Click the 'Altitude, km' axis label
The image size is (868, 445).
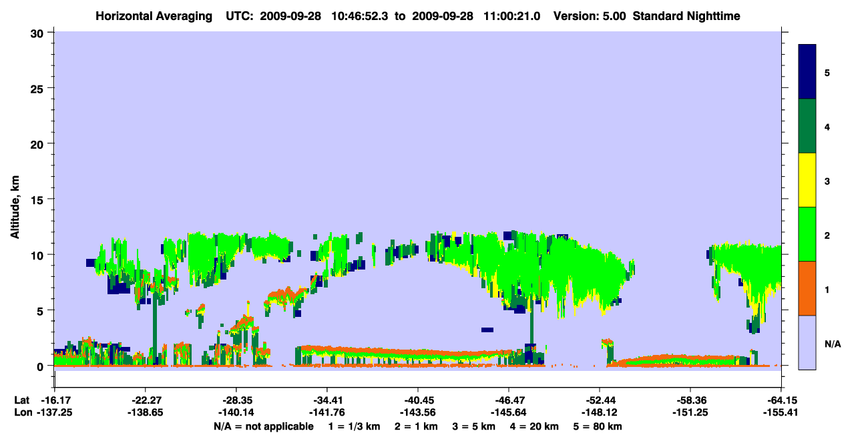coord(15,207)
